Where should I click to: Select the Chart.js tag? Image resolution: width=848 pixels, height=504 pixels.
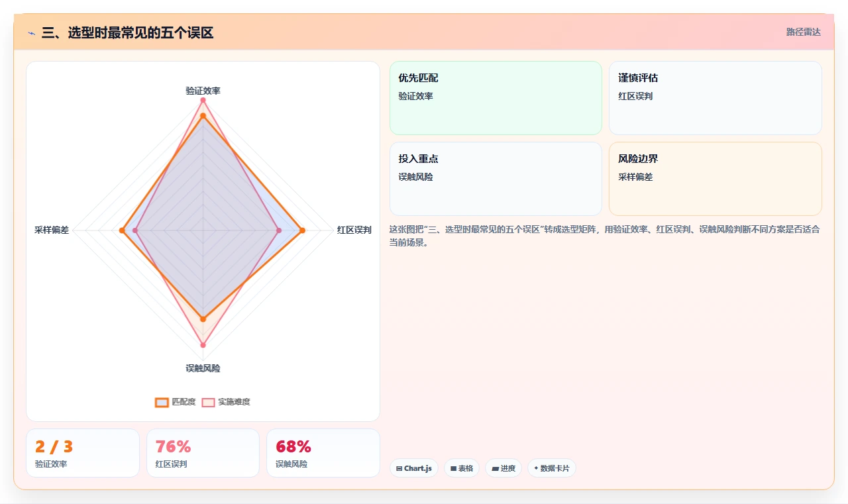click(x=414, y=468)
